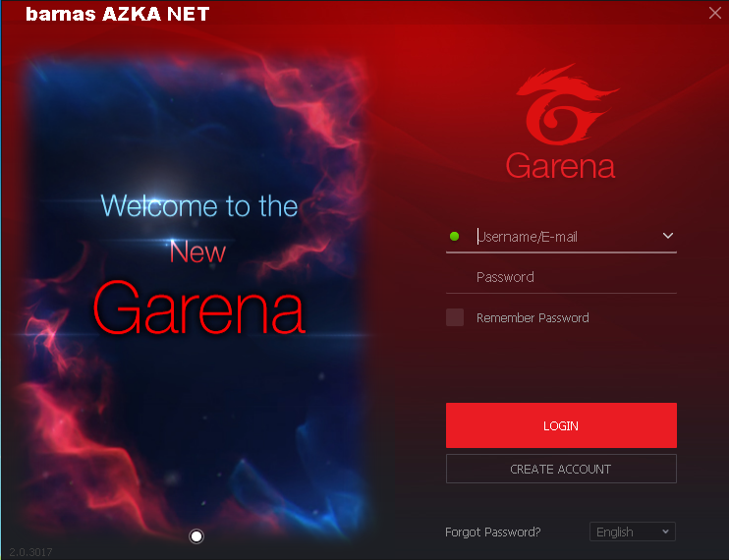Screen dimensions: 729x560
Task: Focus the Password input field
Action: pos(561,277)
